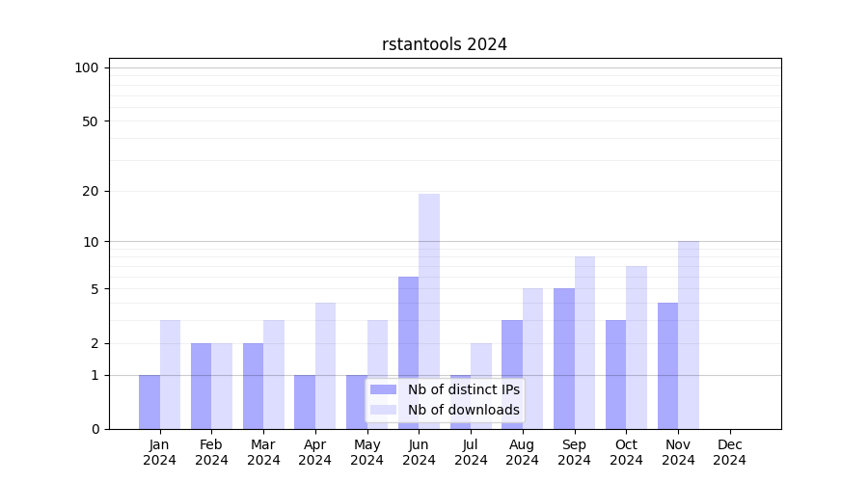Viewport: 868px width, 482px height.
Task: Click the October downloads bar
Action: pos(637,347)
